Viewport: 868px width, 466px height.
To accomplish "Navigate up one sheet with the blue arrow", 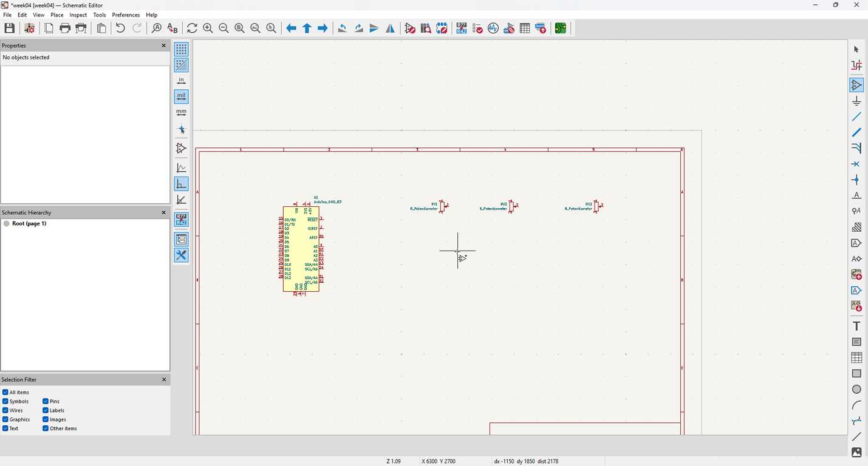I will (x=307, y=28).
